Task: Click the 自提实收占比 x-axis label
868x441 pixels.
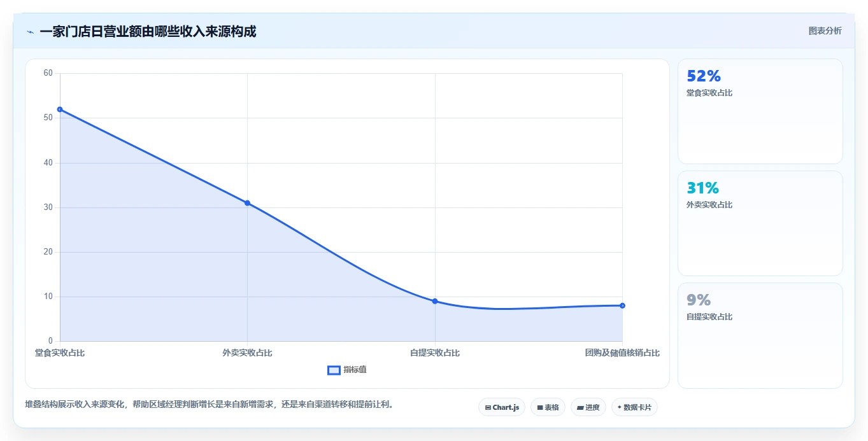Action: tap(435, 353)
